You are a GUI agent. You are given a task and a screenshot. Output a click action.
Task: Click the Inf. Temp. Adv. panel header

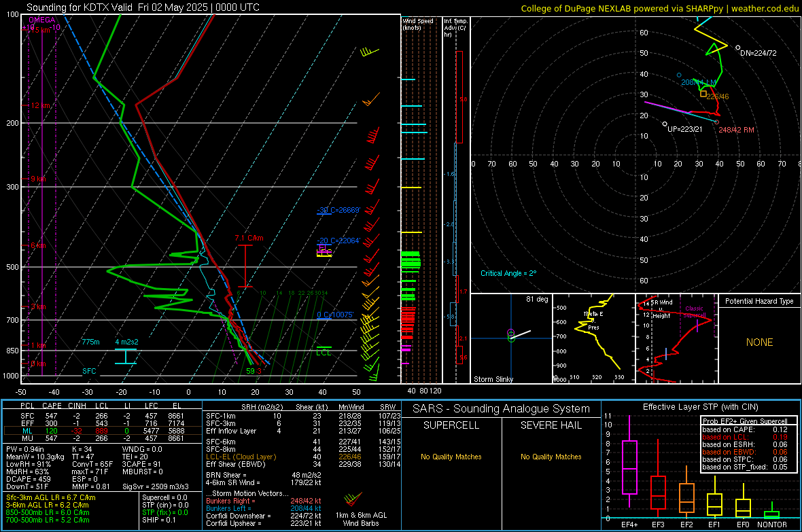(x=455, y=28)
